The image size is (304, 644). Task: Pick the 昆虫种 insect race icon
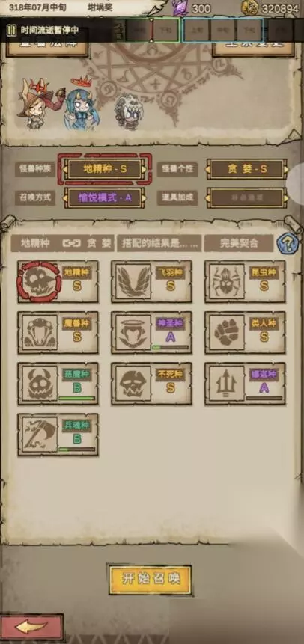[227, 282]
